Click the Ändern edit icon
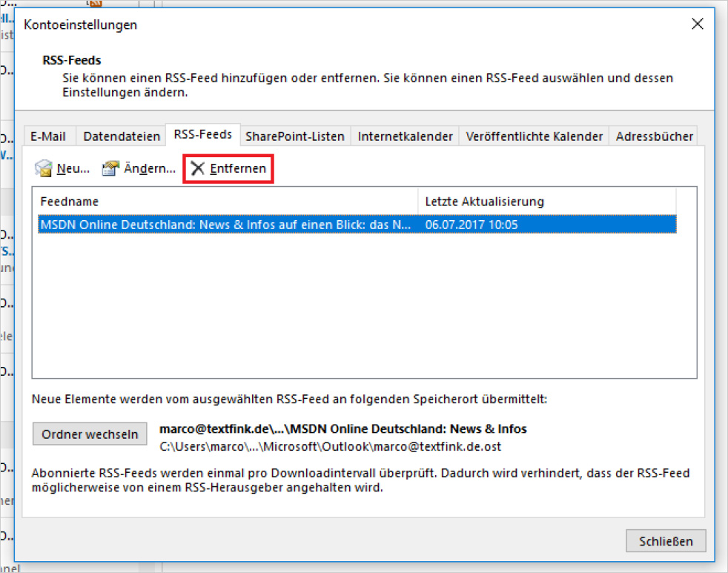This screenshot has height=573, width=728. (110, 168)
